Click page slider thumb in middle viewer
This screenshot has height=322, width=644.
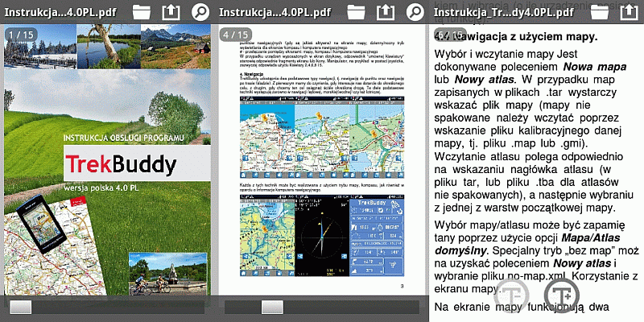point(272,307)
